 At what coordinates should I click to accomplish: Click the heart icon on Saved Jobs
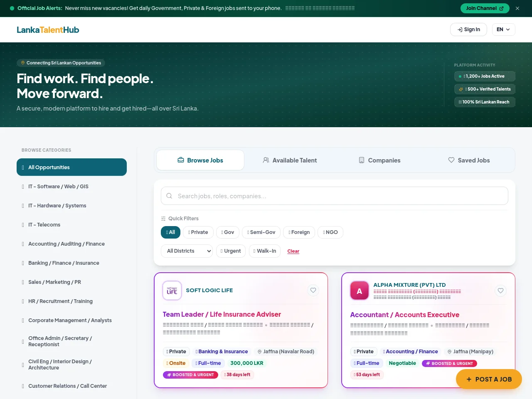[x=451, y=160]
